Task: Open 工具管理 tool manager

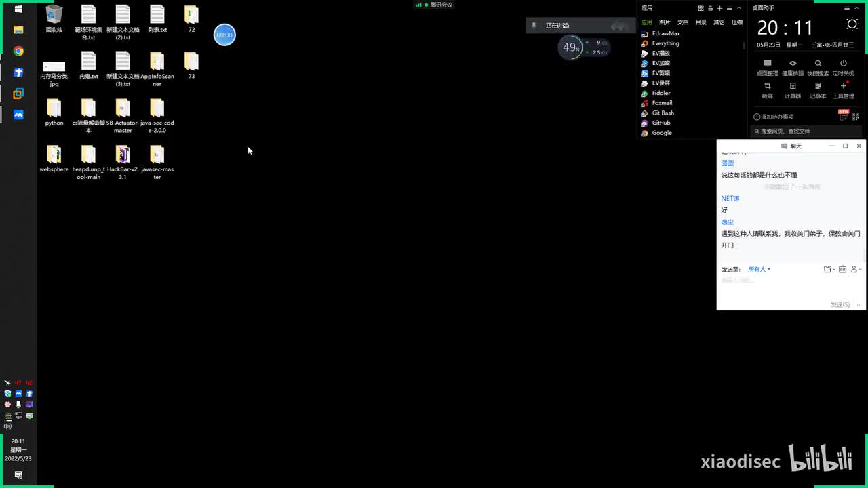Action: tap(844, 90)
